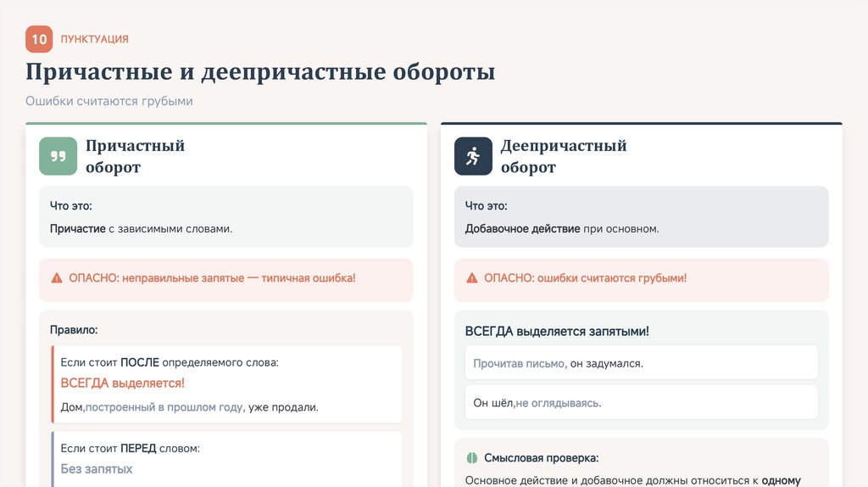This screenshot has width=868, height=487.
Task: Click the orange 'ВСЕГДА выделяется!' text
Action: pyautogui.click(x=122, y=383)
